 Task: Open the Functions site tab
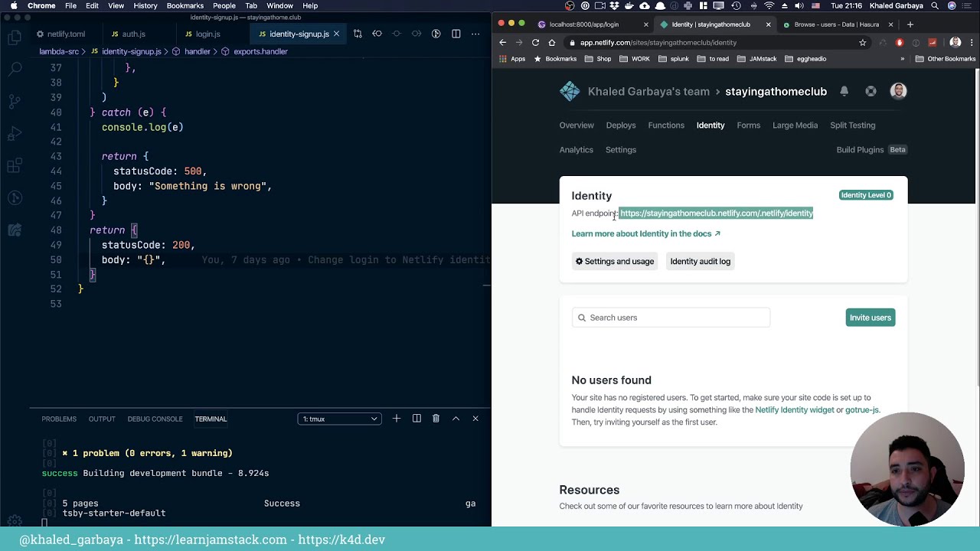666,126
